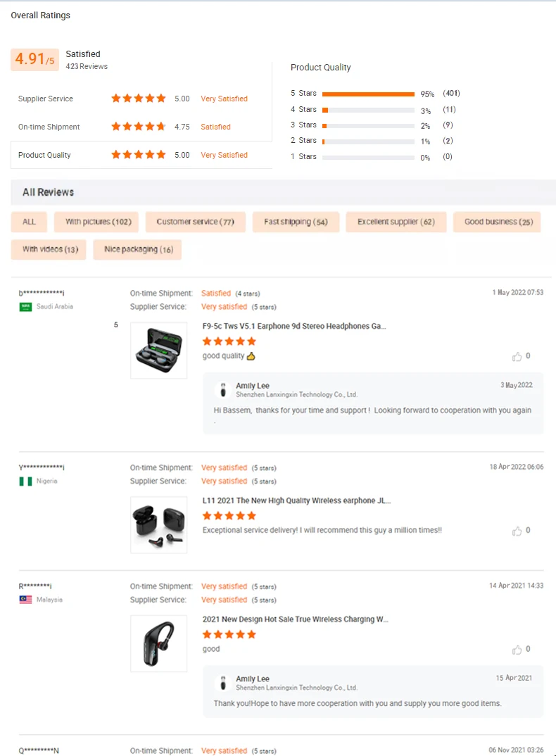Click the Saudi Arabia flag icon
This screenshot has width=556, height=756.
point(25,307)
